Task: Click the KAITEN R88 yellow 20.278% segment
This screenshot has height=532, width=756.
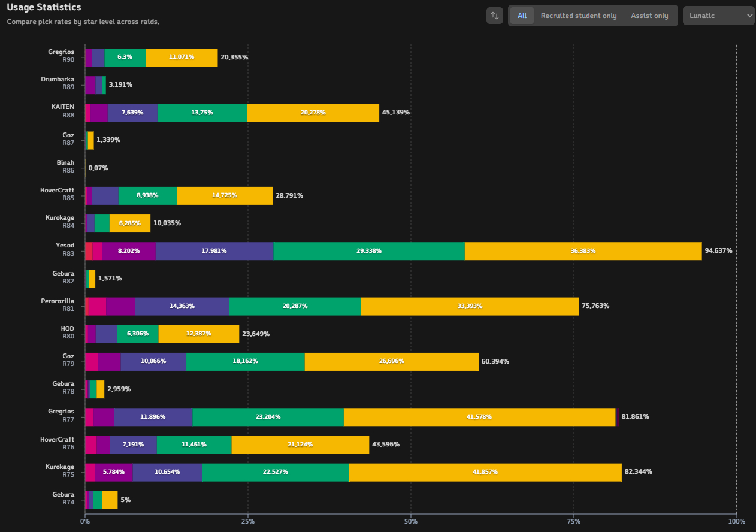Action: click(313, 113)
